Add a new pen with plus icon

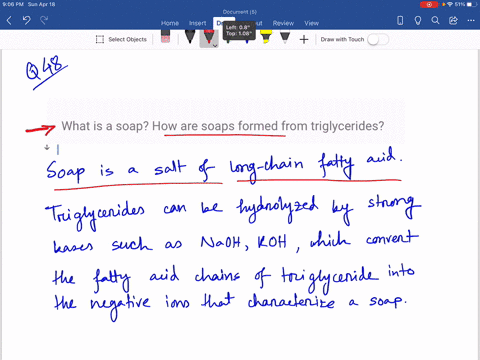pos(304,40)
